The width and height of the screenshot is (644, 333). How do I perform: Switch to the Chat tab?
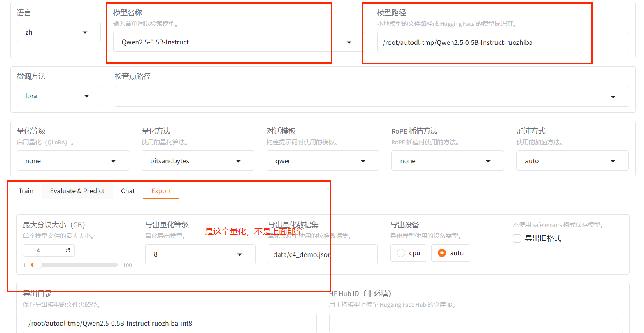[x=128, y=191]
